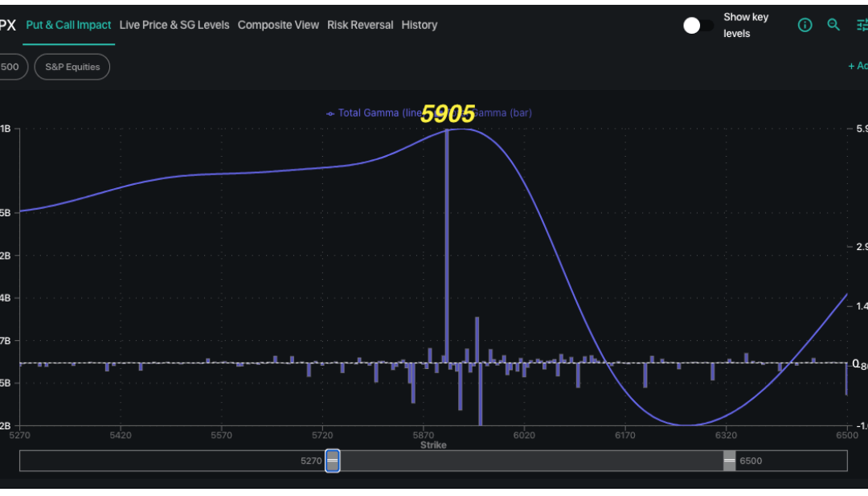Open the Composite View tab
This screenshot has width=868, height=496.
coord(278,25)
